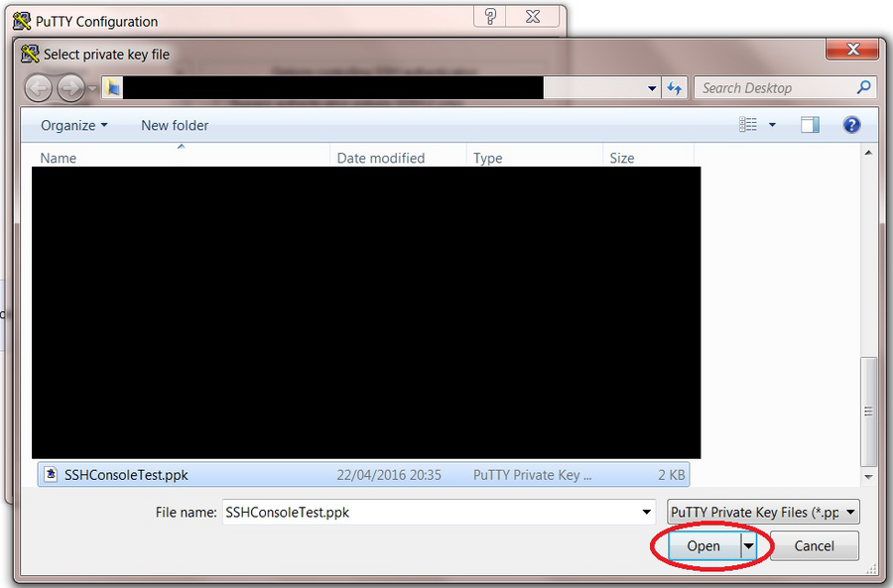Click the refresh button beside address bar
893x588 pixels.
pos(675,88)
